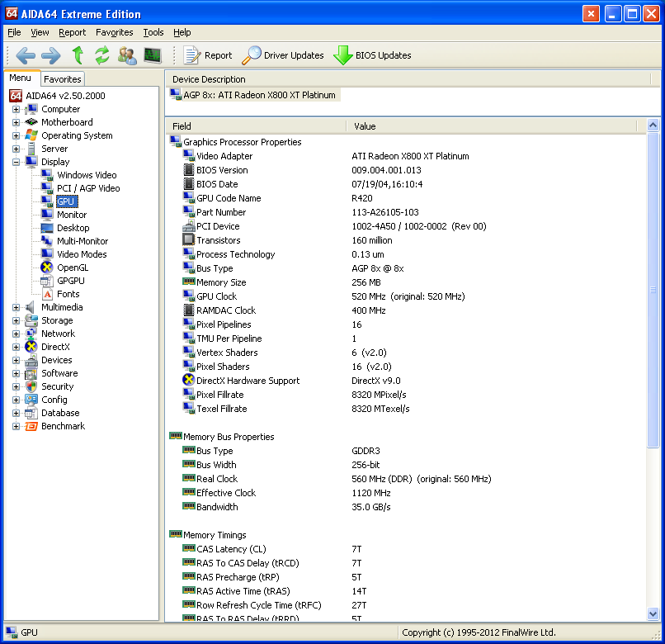Viewport: 665px width, 644px height.
Task: Expand the Benchmark tree node
Action: click(x=16, y=427)
